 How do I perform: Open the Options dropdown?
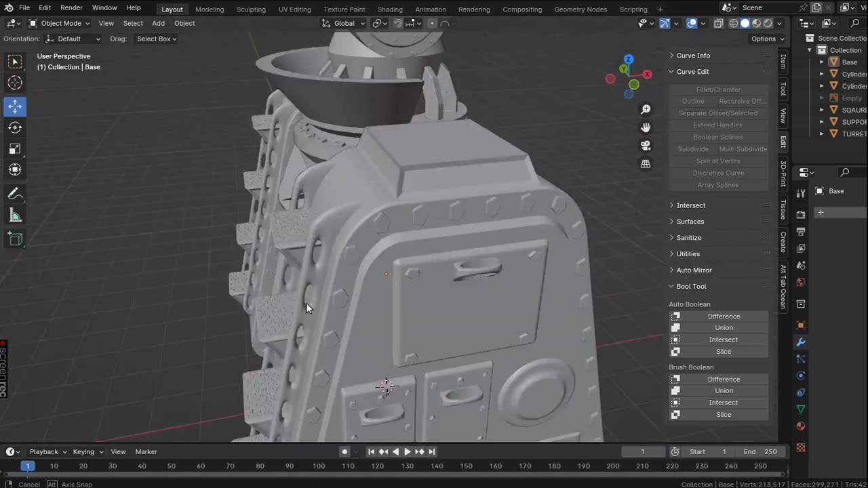pos(767,39)
